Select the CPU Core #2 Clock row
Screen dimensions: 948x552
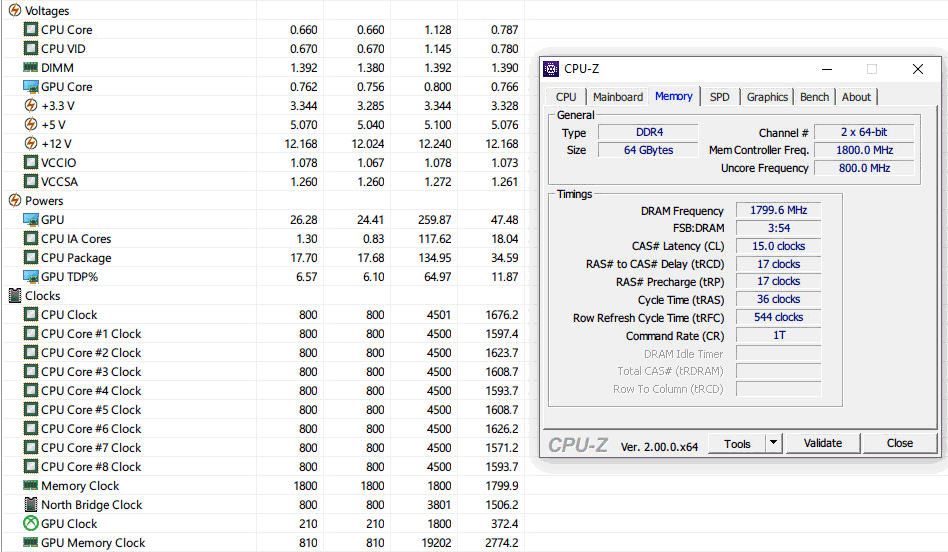[x=263, y=352]
